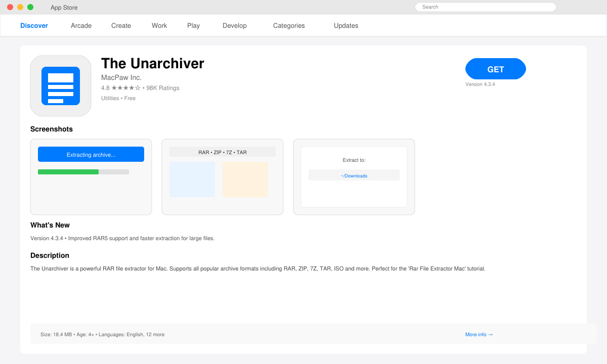Open the Discover tab

tap(34, 26)
